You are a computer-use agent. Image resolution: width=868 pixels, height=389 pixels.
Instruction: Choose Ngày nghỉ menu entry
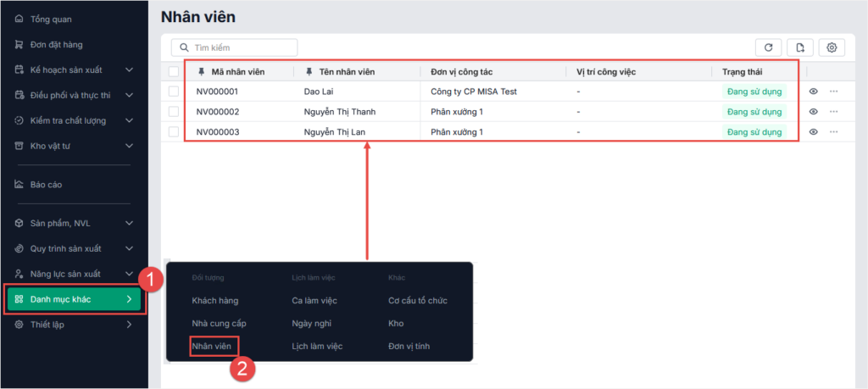312,323
